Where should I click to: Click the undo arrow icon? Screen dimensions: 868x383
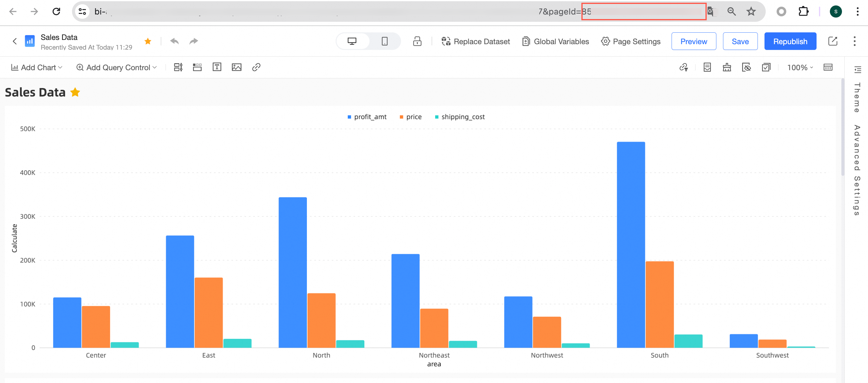[x=174, y=41]
